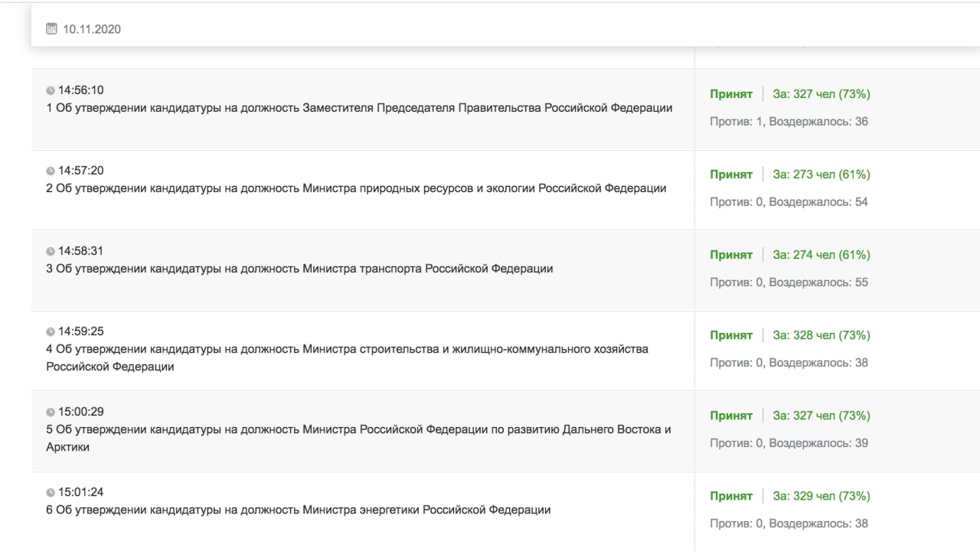Open item 4 about Министра строительства
This screenshot has width=980, height=551.
347,350
